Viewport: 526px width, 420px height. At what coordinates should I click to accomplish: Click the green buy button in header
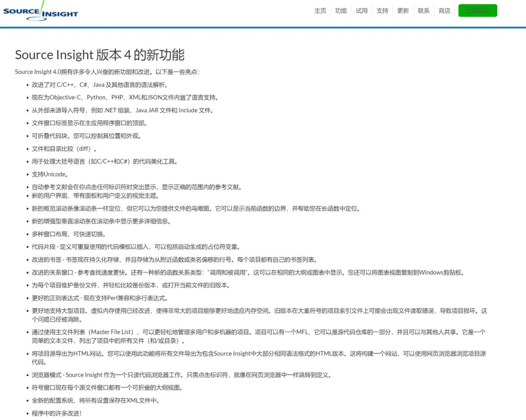(x=478, y=10)
